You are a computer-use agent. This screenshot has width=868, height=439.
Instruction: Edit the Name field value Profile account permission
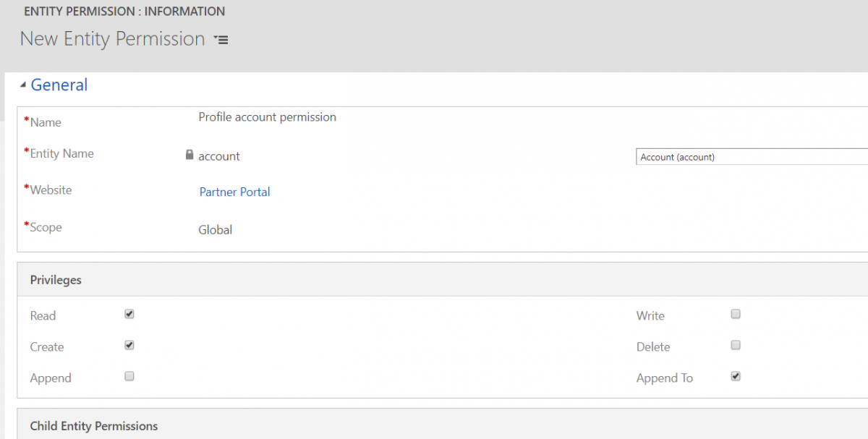coord(268,116)
